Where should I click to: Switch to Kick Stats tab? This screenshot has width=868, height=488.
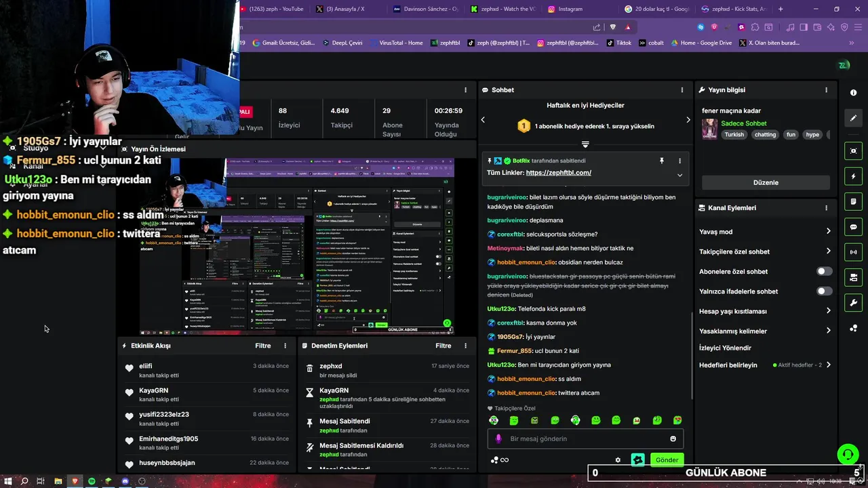[734, 9]
